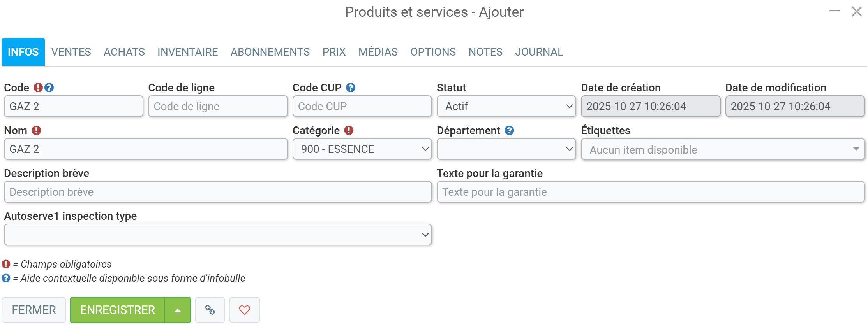Screen dimensions: 868x326
Task: Open the Catégorie dropdown showing 900 - ESSENCE
Action: 362,149
